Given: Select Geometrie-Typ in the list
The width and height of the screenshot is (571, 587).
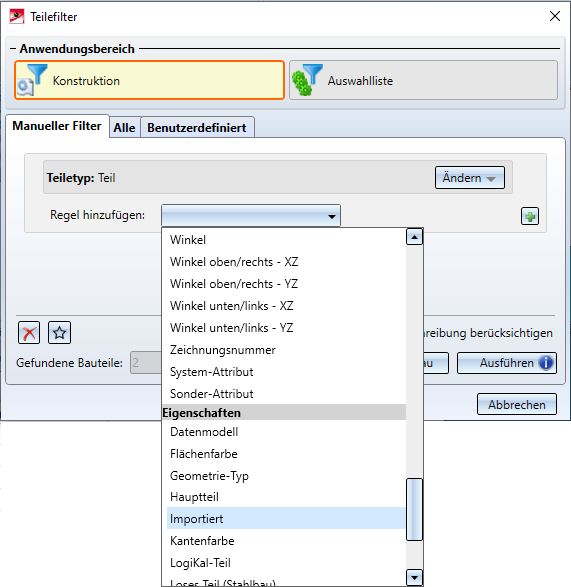Looking at the screenshot, I should coord(286,476).
